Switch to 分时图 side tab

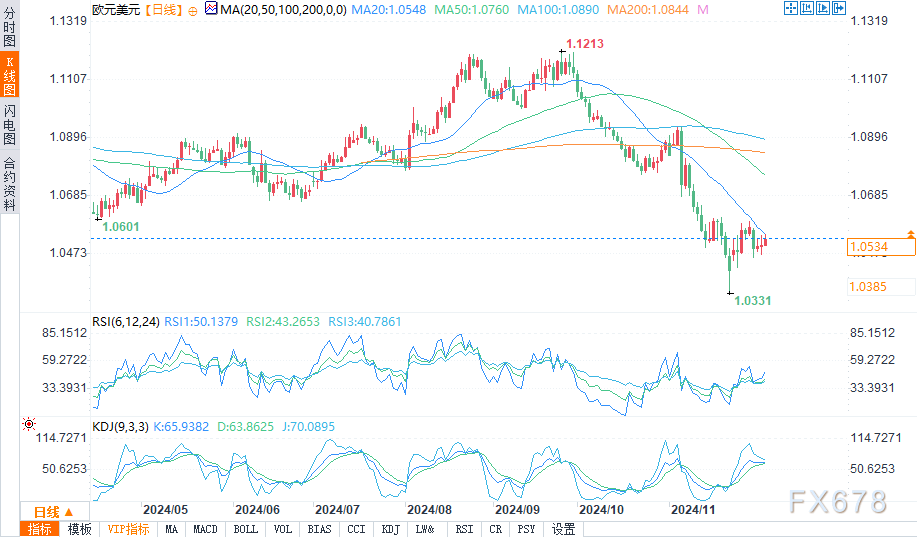[x=9, y=27]
